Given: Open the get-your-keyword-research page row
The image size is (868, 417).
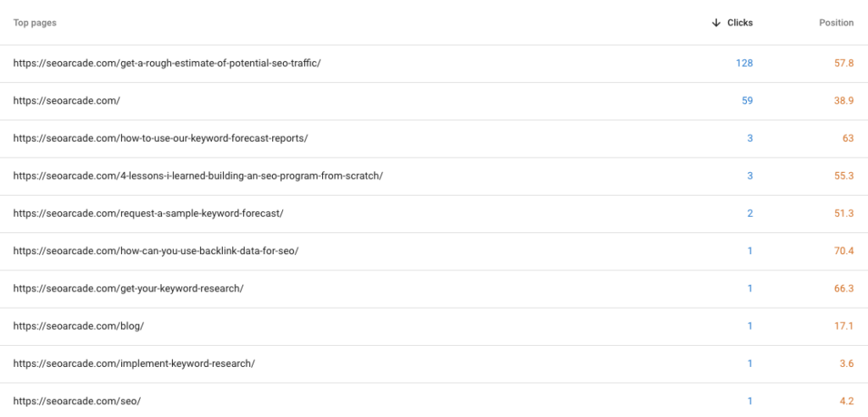Looking at the screenshot, I should pos(434,290).
